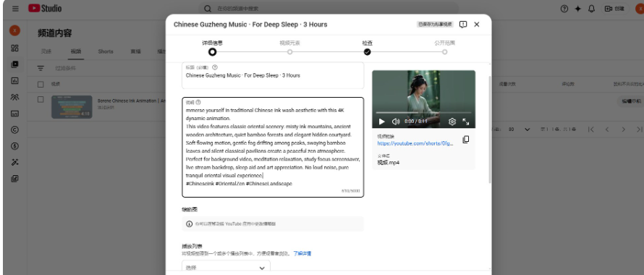Open the Content sidebar icon

click(x=14, y=64)
